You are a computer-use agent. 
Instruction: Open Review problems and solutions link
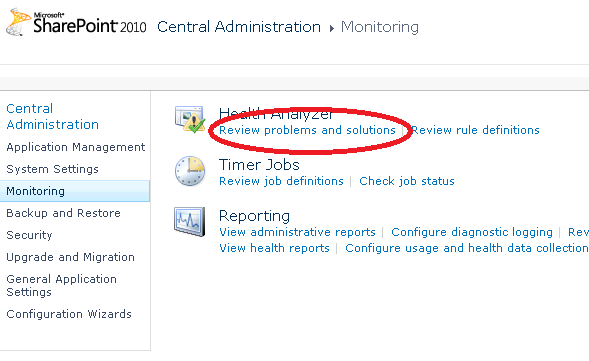(307, 130)
